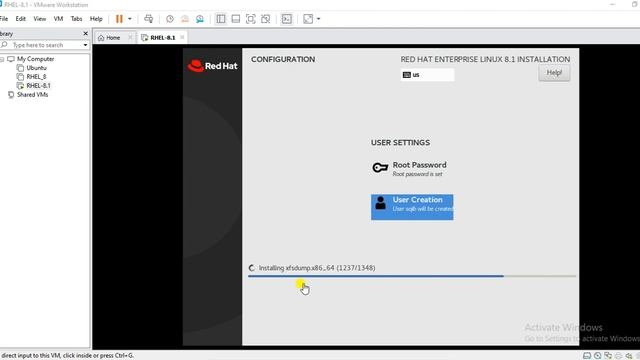The image size is (640, 360).
Task: Open the File menu
Action: [x=4, y=19]
